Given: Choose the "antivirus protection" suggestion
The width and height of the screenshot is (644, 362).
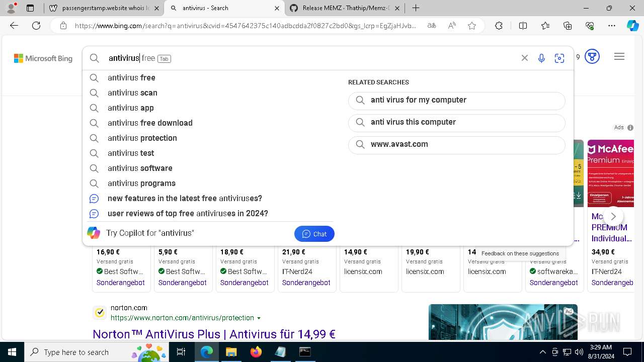Looking at the screenshot, I should click(x=210, y=138).
